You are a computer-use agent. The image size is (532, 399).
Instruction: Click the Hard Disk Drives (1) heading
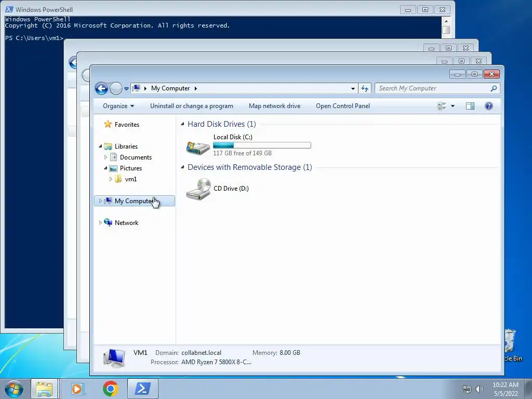221,124
